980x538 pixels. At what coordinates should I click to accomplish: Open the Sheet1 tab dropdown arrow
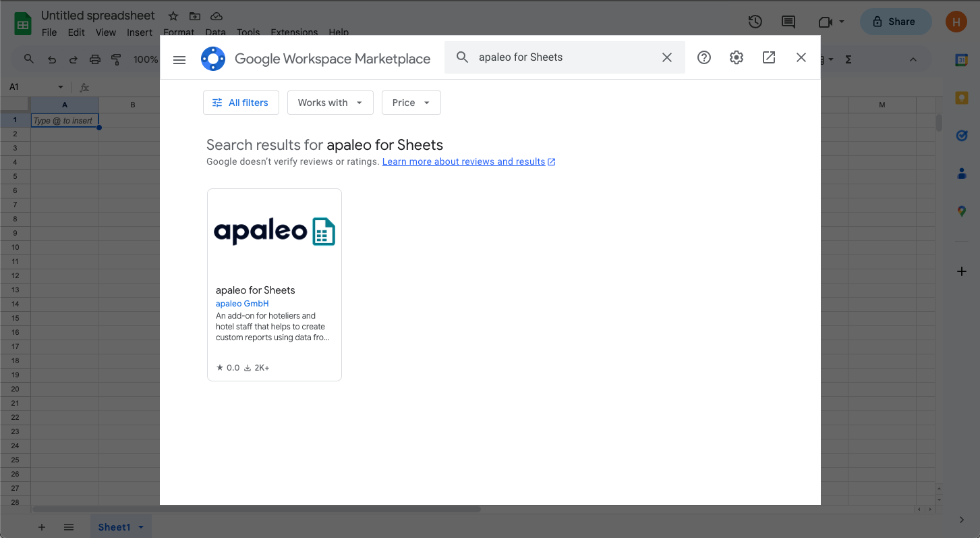click(141, 527)
